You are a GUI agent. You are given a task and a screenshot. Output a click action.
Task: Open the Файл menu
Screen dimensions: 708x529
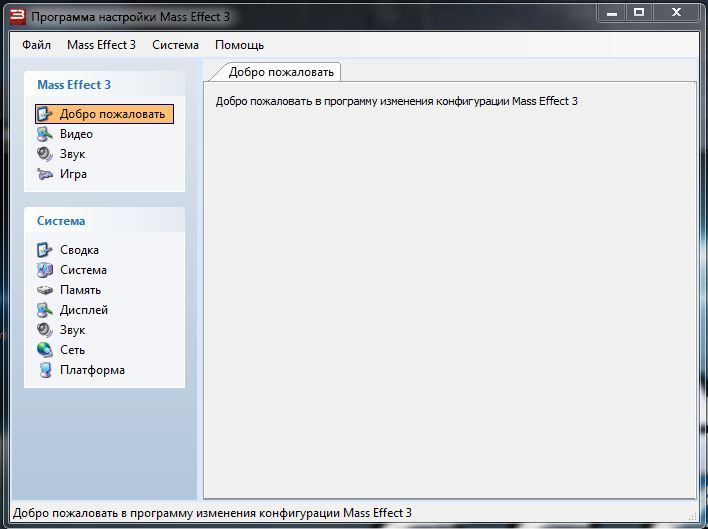click(x=37, y=45)
